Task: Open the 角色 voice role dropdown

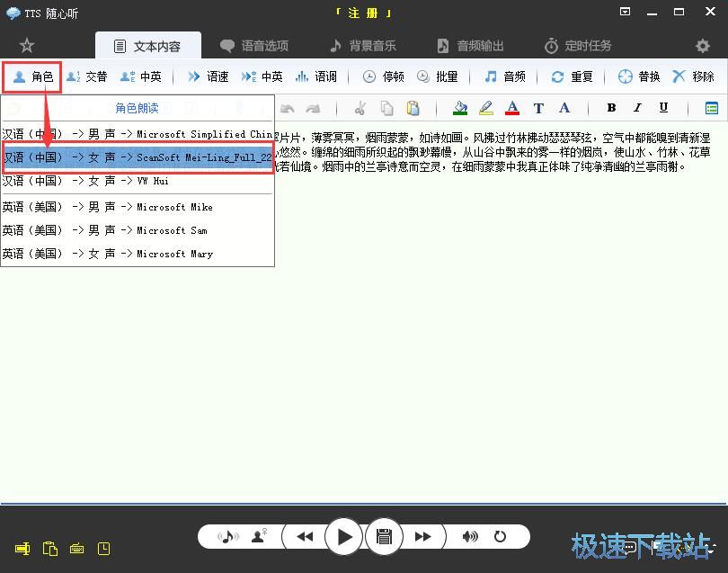Action: (31, 76)
